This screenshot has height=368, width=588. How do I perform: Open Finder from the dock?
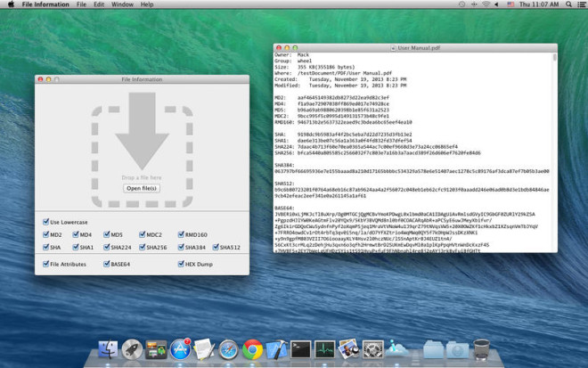pos(111,350)
